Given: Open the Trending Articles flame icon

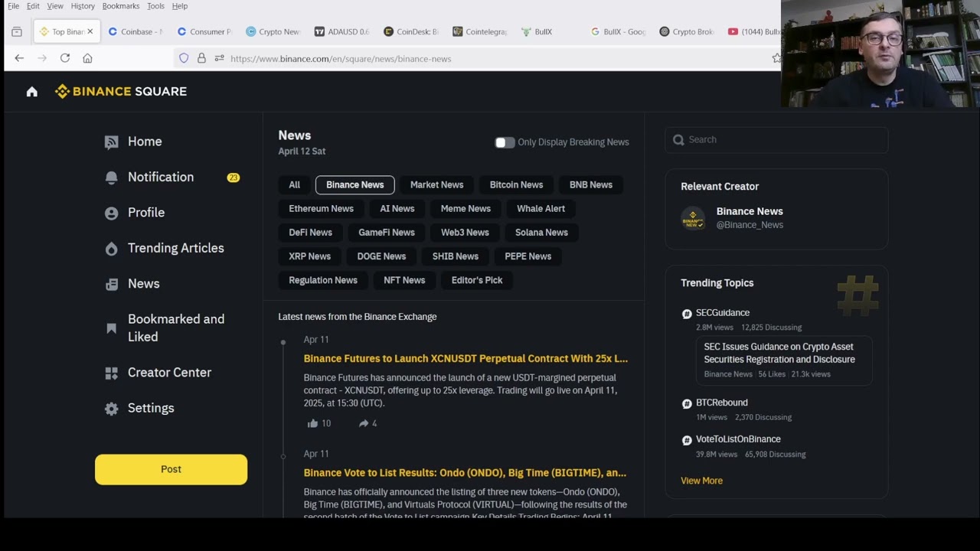Looking at the screenshot, I should [112, 249].
